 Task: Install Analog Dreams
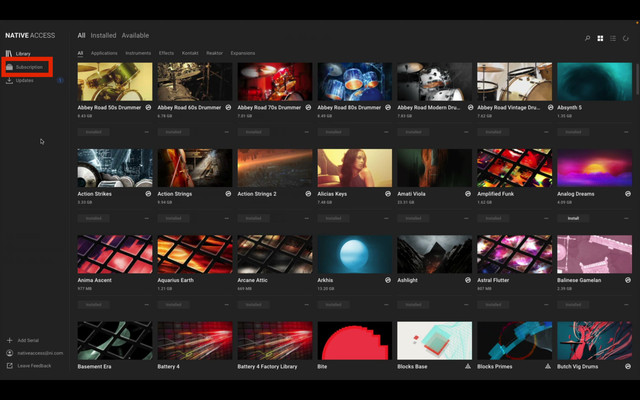573,218
